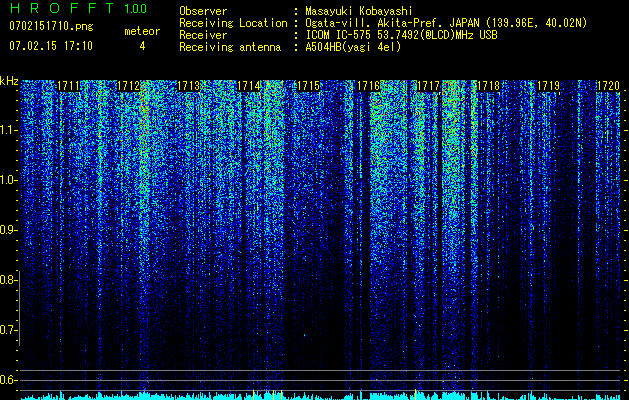Select the A504HB(yagi 4el) antenna text

tap(353, 47)
